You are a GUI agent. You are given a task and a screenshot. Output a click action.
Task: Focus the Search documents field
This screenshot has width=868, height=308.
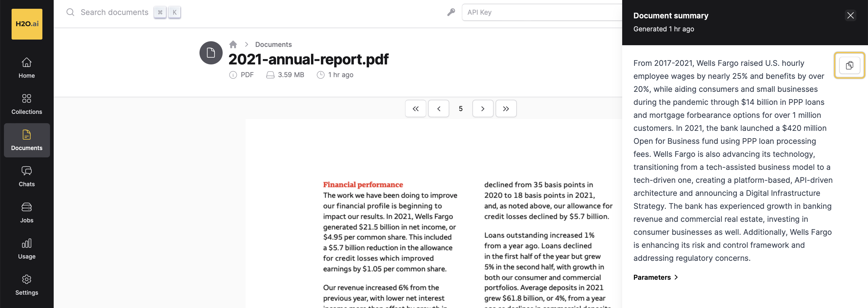pos(114,12)
